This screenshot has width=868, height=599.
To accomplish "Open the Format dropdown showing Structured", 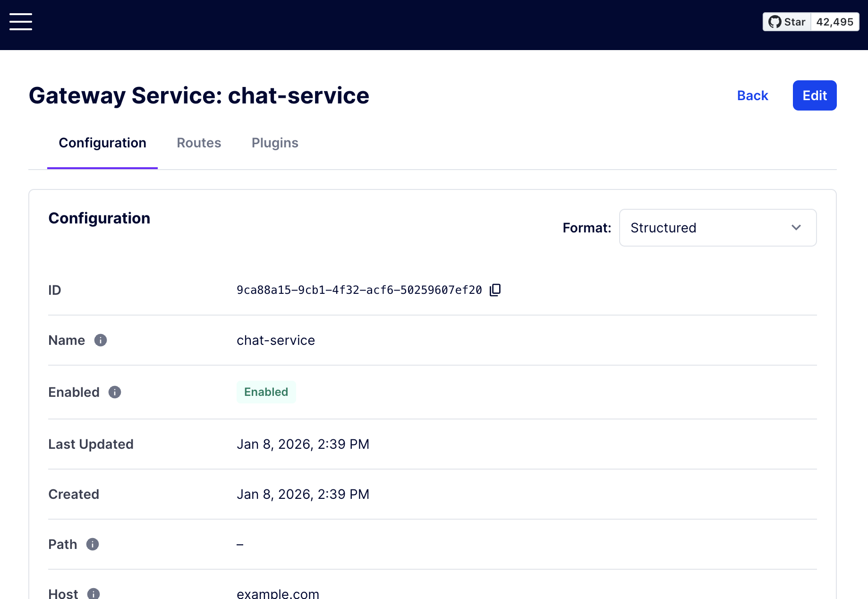I will (x=717, y=228).
